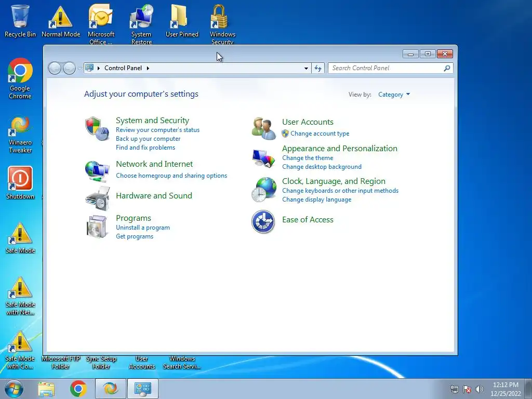Image resolution: width=532 pixels, height=399 pixels.
Task: Click Appearance and Personalization monitor icon
Action: point(263,158)
